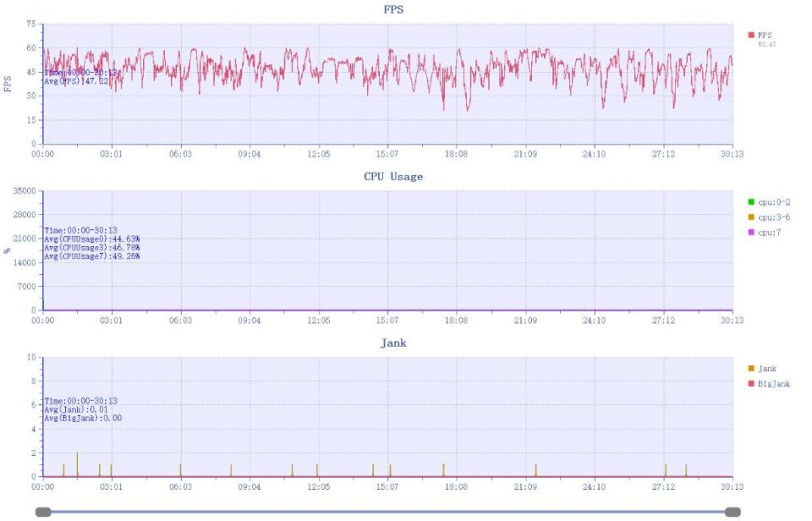Toggle the Jank legend entry
The width and height of the screenshot is (812, 521).
[x=762, y=369]
